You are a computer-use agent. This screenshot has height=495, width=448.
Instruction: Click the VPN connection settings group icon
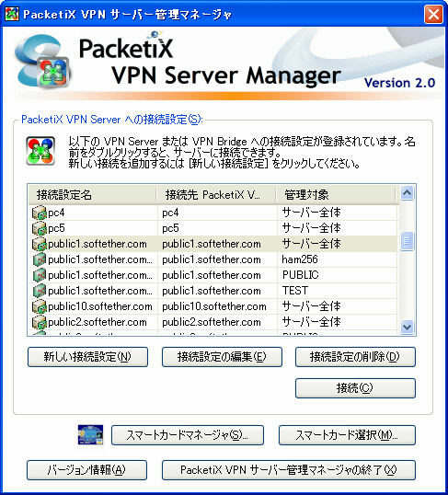(x=40, y=151)
